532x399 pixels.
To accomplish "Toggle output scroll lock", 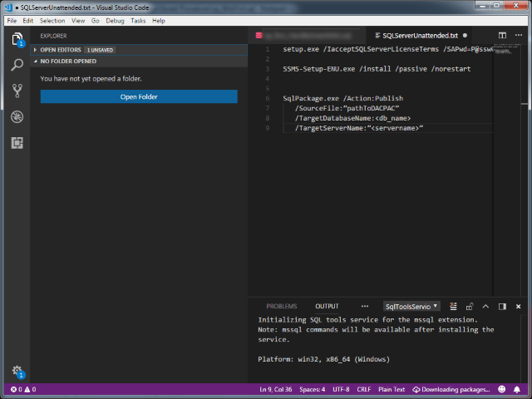I will [469, 307].
